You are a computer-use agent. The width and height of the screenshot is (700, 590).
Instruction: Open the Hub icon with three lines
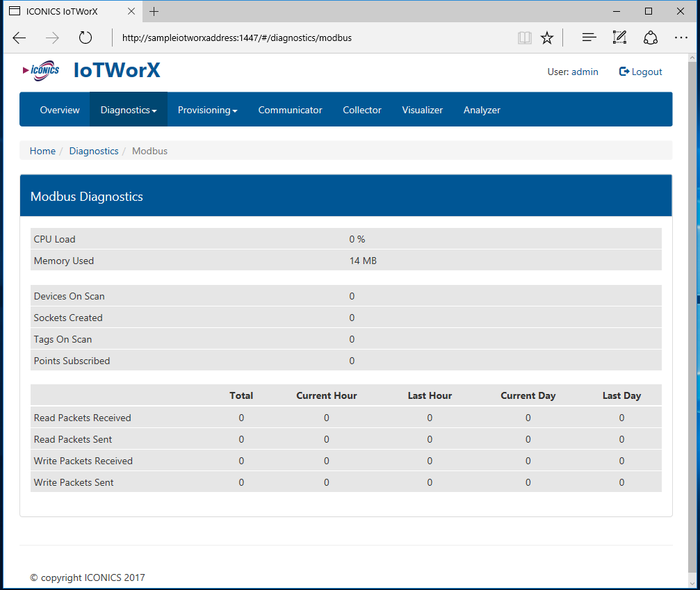tap(589, 38)
